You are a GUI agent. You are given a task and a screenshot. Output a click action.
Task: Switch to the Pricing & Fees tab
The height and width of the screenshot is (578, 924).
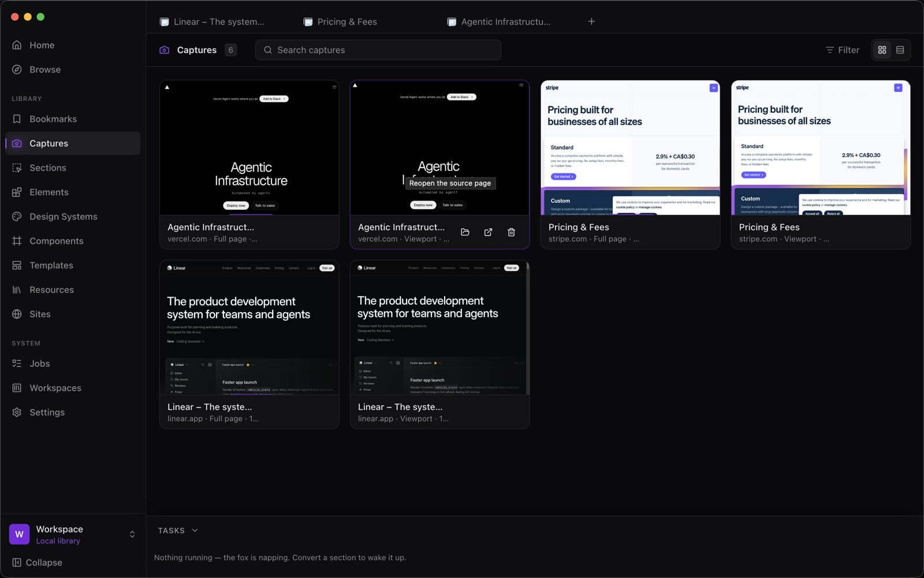tap(341, 22)
